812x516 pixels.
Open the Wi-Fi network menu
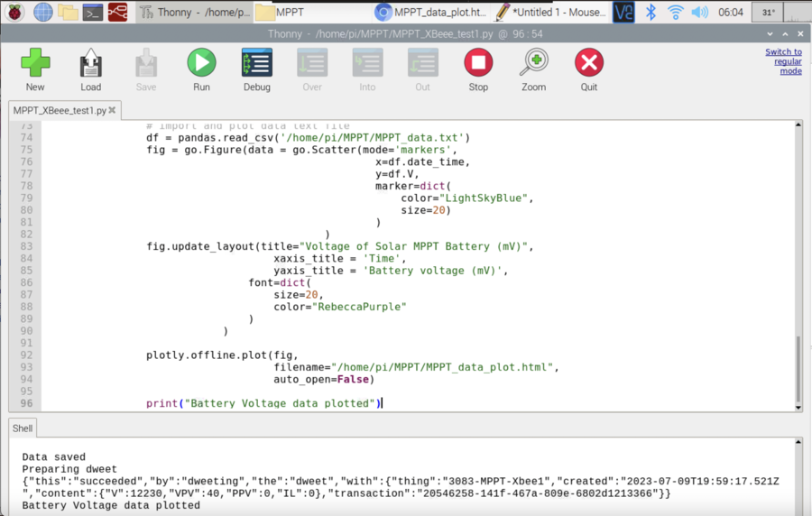(x=676, y=12)
